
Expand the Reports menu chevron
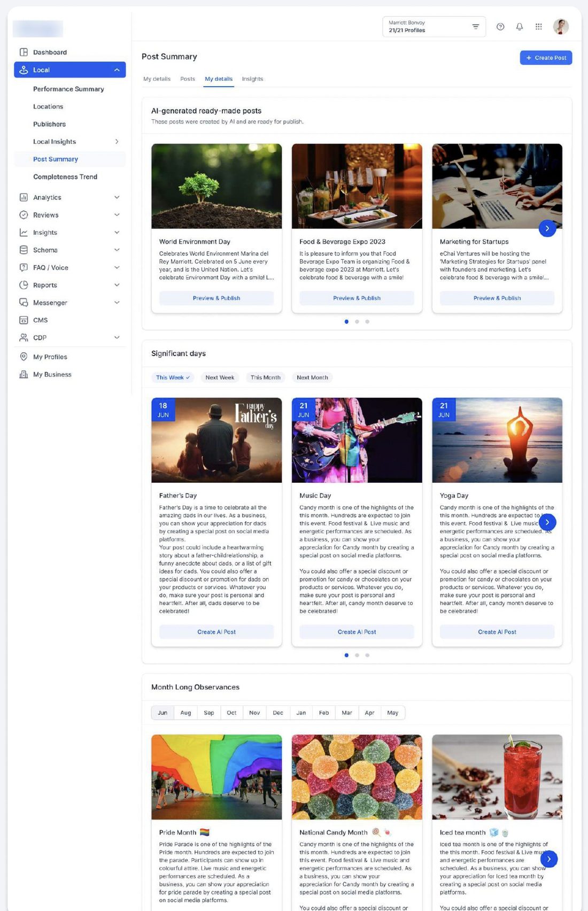pyautogui.click(x=117, y=285)
